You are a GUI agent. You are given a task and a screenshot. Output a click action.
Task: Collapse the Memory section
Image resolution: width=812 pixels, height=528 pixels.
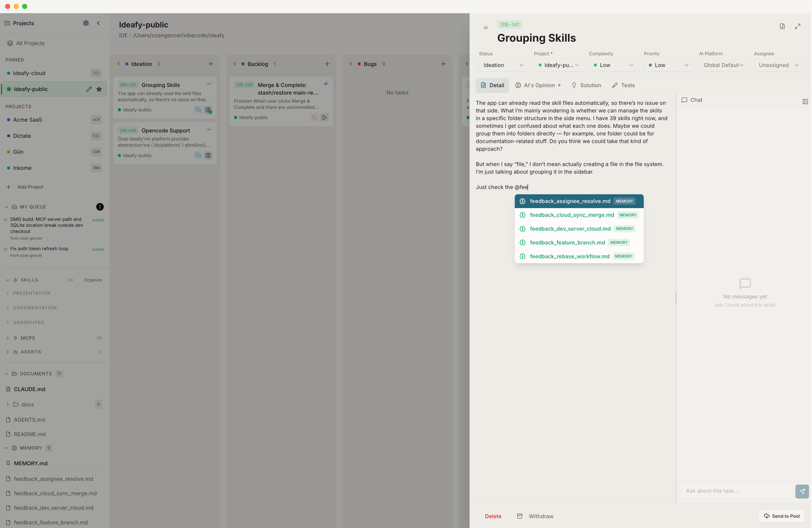(x=7, y=448)
